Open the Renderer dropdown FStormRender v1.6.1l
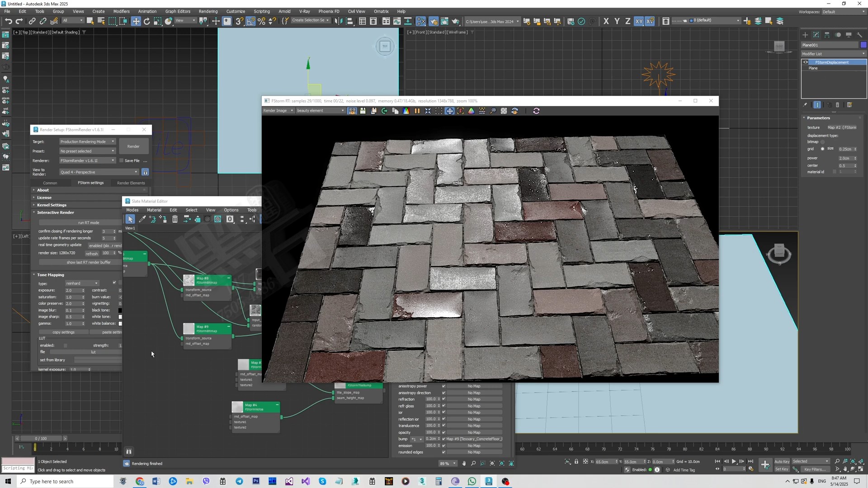Viewport: 868px width, 488px height. [x=87, y=161]
